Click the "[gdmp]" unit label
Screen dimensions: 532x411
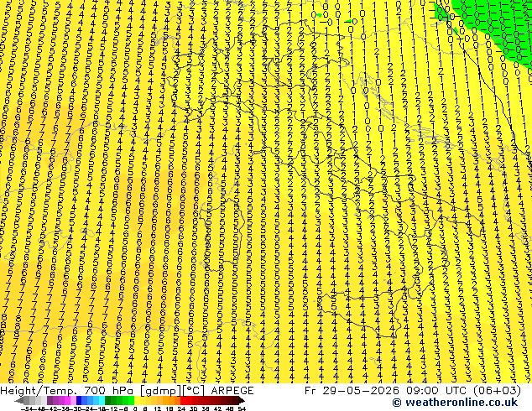click(x=161, y=391)
